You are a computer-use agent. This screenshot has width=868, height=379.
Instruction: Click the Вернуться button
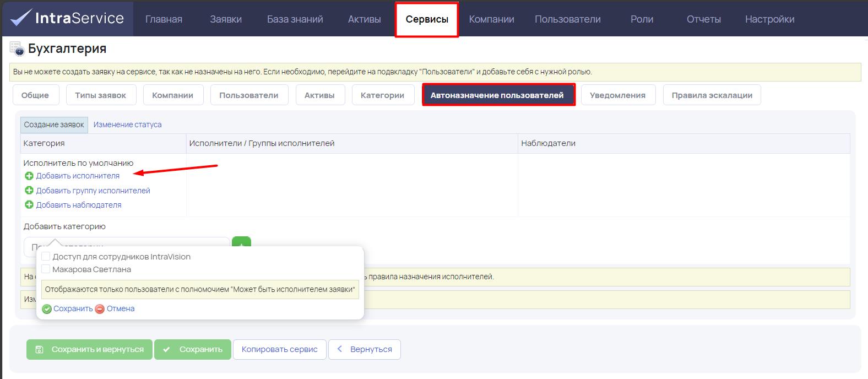click(x=365, y=349)
